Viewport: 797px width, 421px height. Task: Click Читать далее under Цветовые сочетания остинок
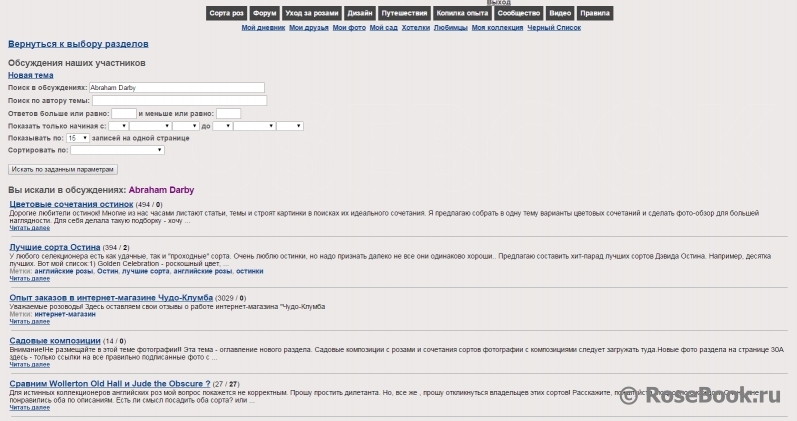tap(29, 228)
